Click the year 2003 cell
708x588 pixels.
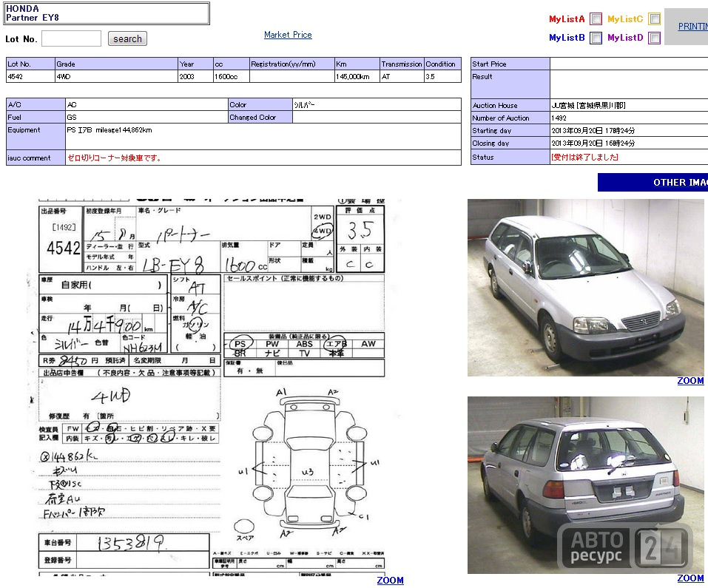(195, 76)
